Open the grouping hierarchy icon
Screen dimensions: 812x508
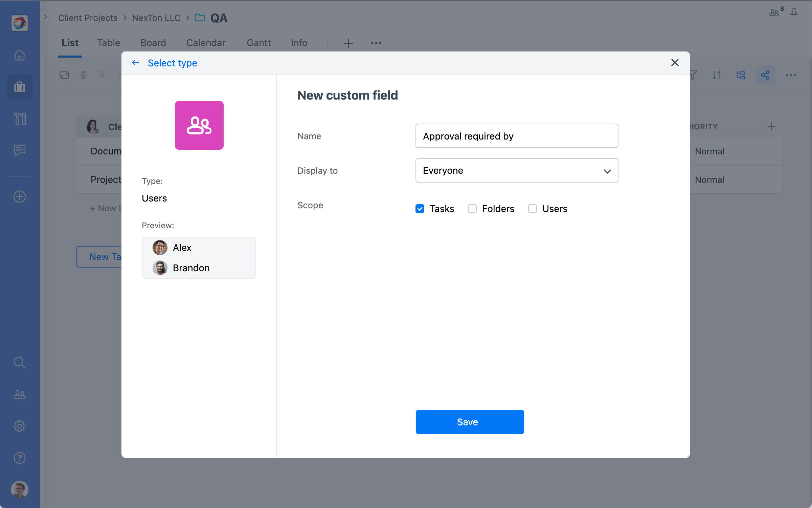(x=741, y=75)
